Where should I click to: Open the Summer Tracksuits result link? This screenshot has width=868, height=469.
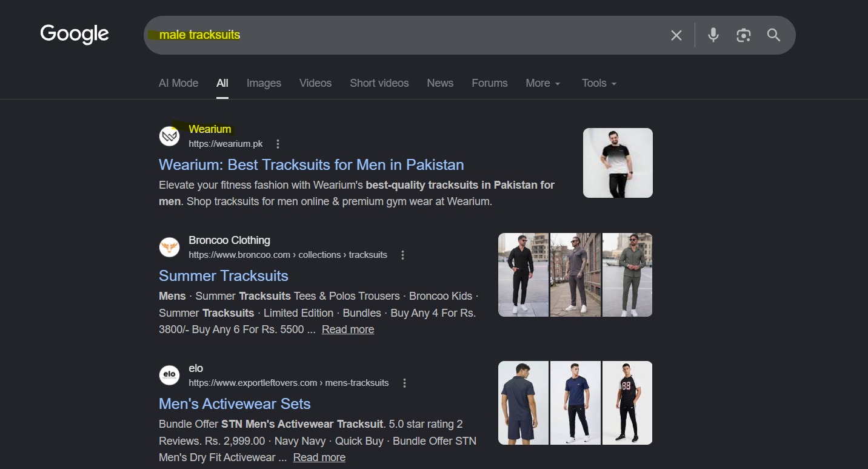point(224,276)
